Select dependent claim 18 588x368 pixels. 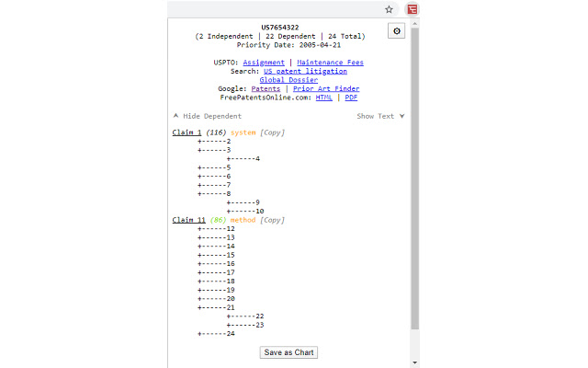tap(231, 282)
